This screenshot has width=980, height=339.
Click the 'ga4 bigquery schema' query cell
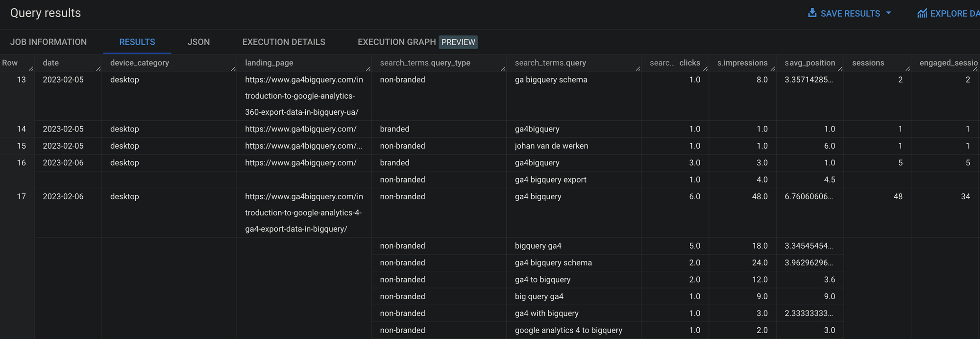coord(553,262)
